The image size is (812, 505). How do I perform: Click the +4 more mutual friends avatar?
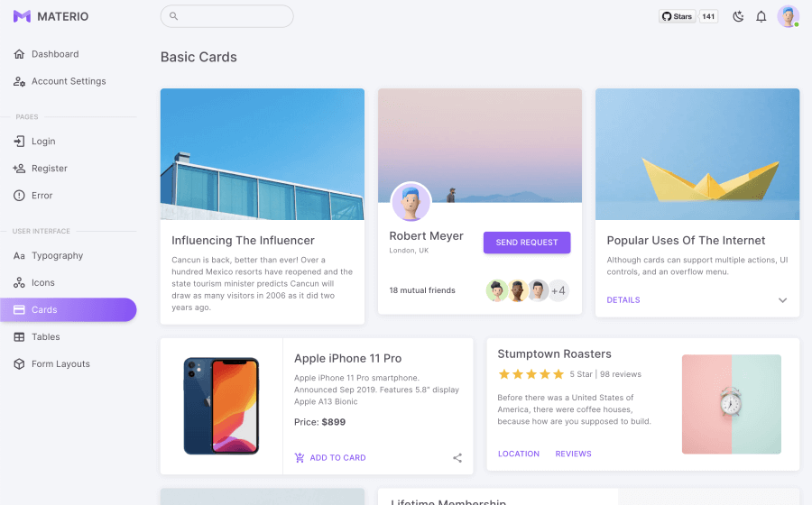(x=558, y=290)
